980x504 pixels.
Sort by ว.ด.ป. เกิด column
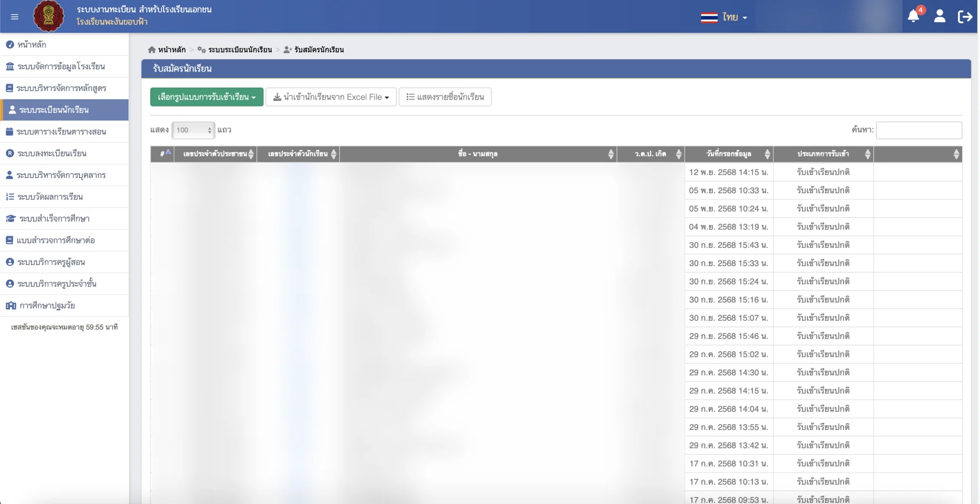pyautogui.click(x=651, y=154)
